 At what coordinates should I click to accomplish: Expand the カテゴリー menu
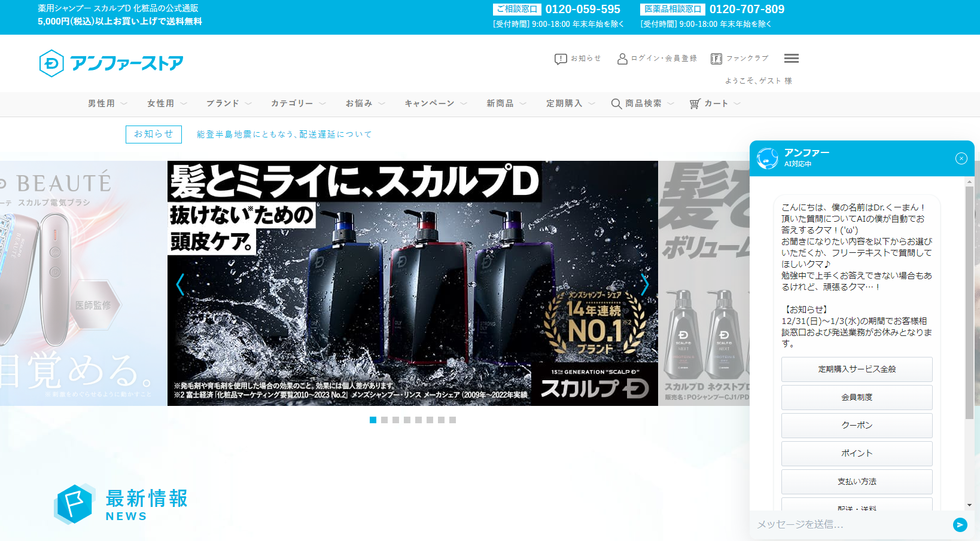coord(299,104)
